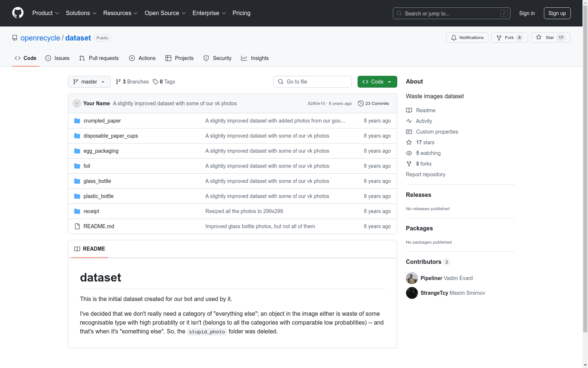Click the commit author avatar icon
This screenshot has height=368, width=588.
point(77,103)
